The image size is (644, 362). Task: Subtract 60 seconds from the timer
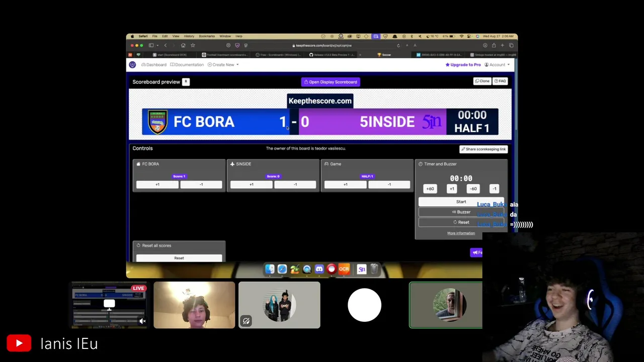pyautogui.click(x=473, y=189)
